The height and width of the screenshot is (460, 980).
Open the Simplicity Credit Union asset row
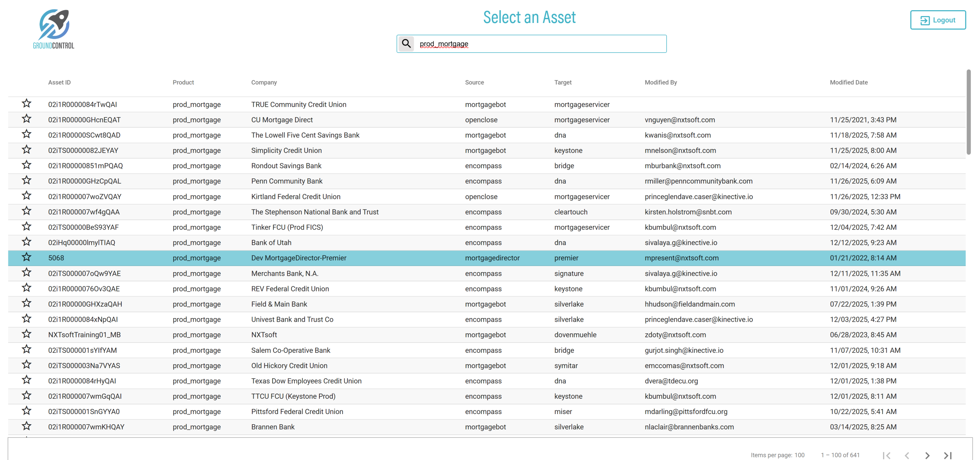(286, 150)
